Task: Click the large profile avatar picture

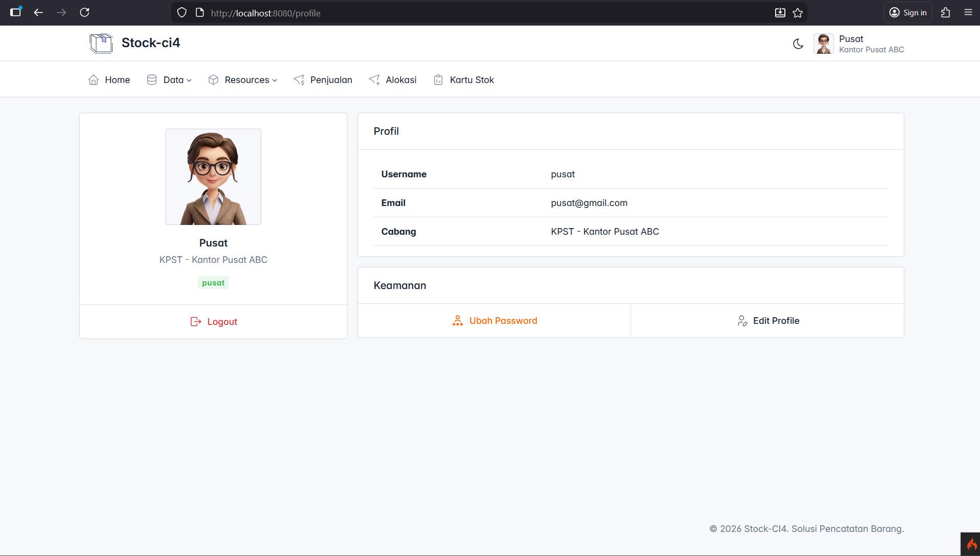Action: pos(214,177)
